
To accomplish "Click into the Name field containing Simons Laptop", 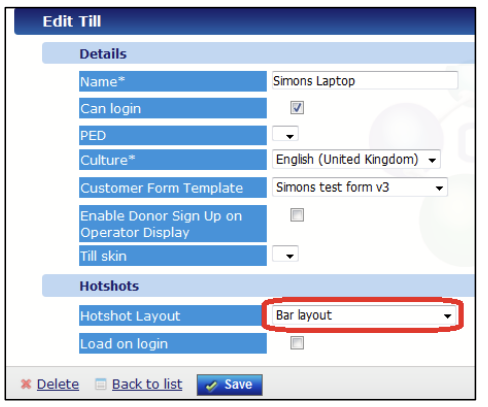I will tap(365, 80).
